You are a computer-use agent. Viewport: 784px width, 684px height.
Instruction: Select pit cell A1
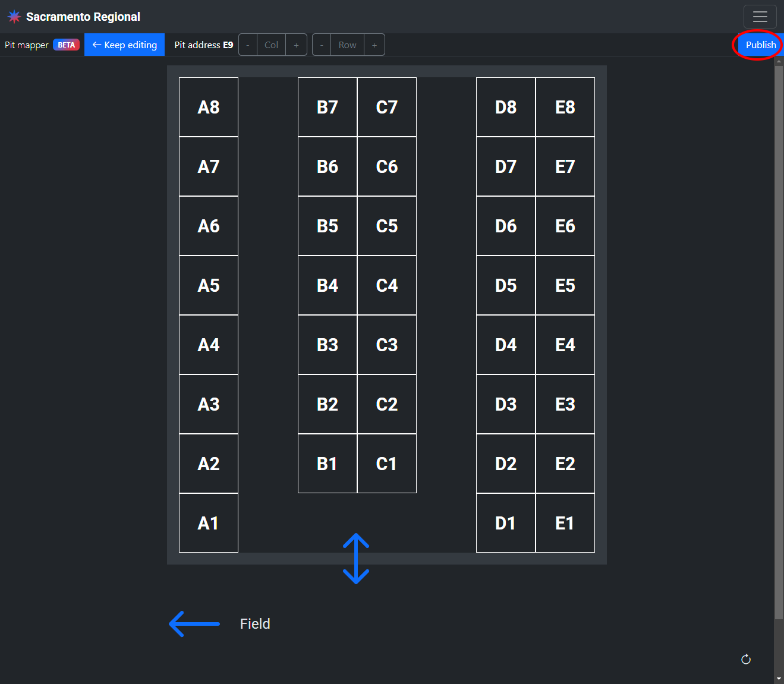pyautogui.click(x=209, y=523)
